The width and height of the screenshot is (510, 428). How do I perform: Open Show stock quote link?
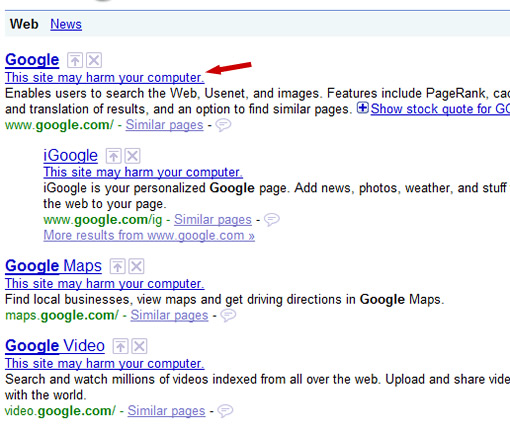point(440,109)
